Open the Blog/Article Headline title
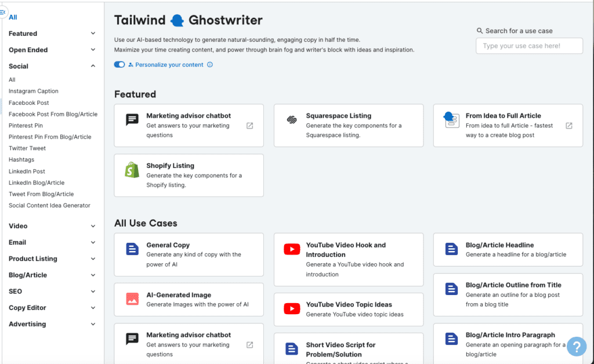594x364 pixels. point(499,245)
